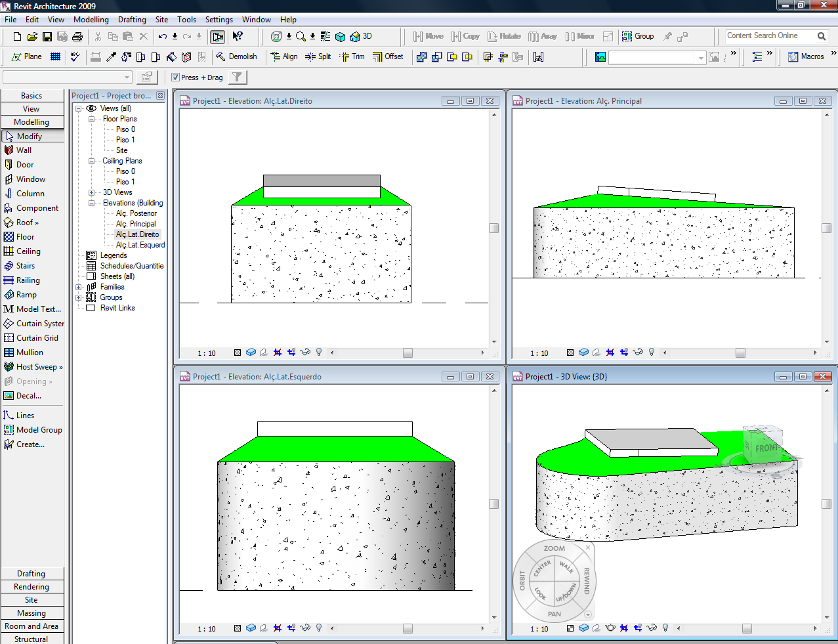This screenshot has height=644, width=838.
Task: Activate the Demolish tool
Action: point(236,56)
